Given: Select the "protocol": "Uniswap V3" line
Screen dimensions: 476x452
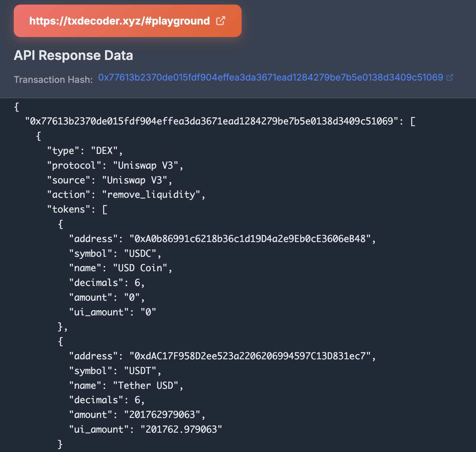Looking at the screenshot, I should 115,165.
